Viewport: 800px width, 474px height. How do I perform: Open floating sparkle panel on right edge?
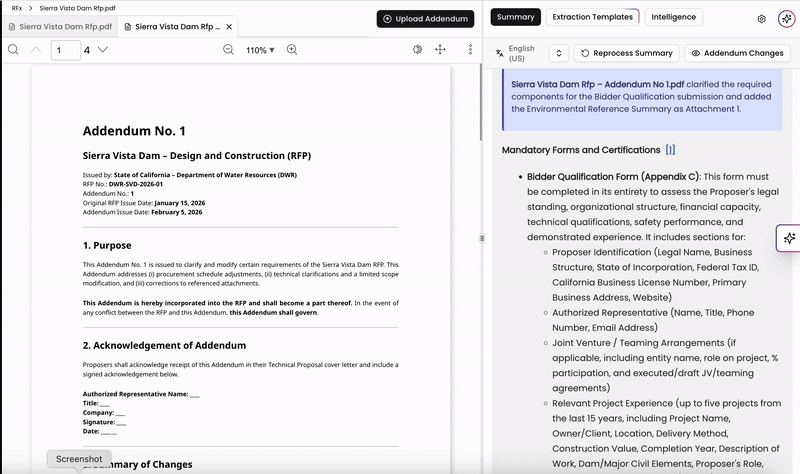(x=789, y=238)
